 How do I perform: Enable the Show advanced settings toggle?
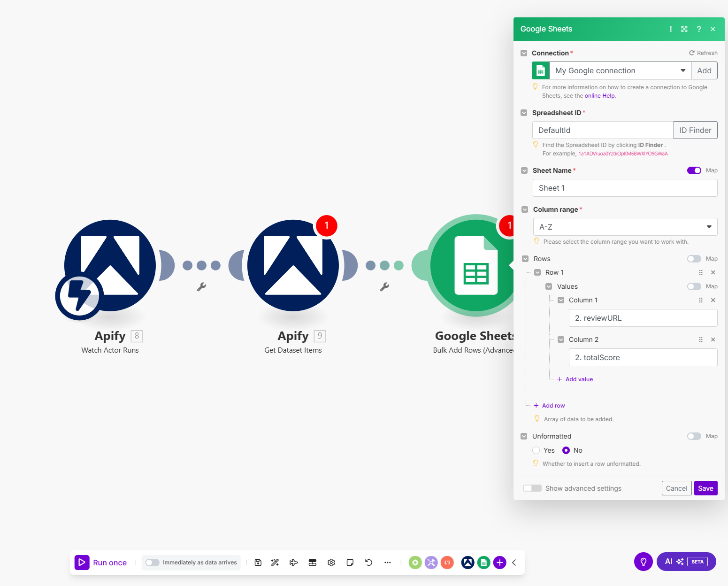coord(532,488)
